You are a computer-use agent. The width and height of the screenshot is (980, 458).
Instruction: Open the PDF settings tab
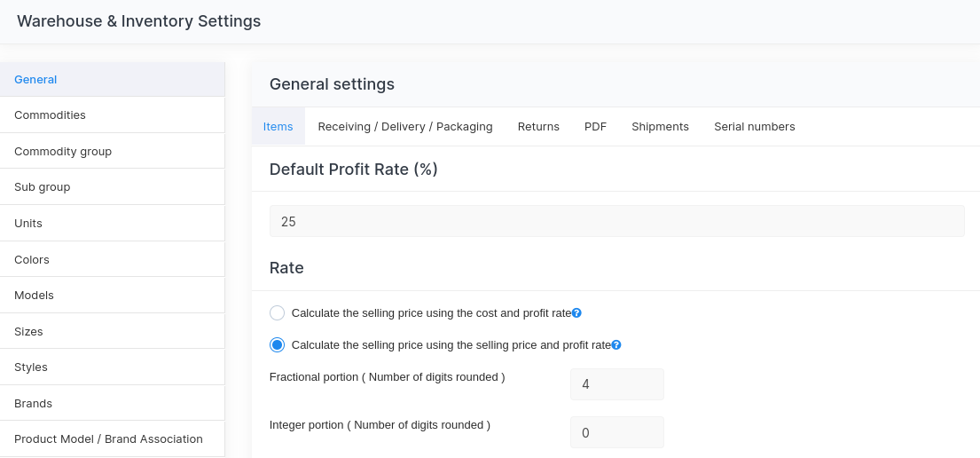[595, 127]
